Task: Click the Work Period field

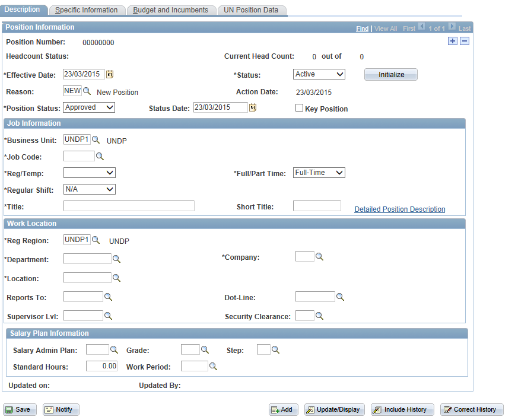Action: (x=195, y=366)
